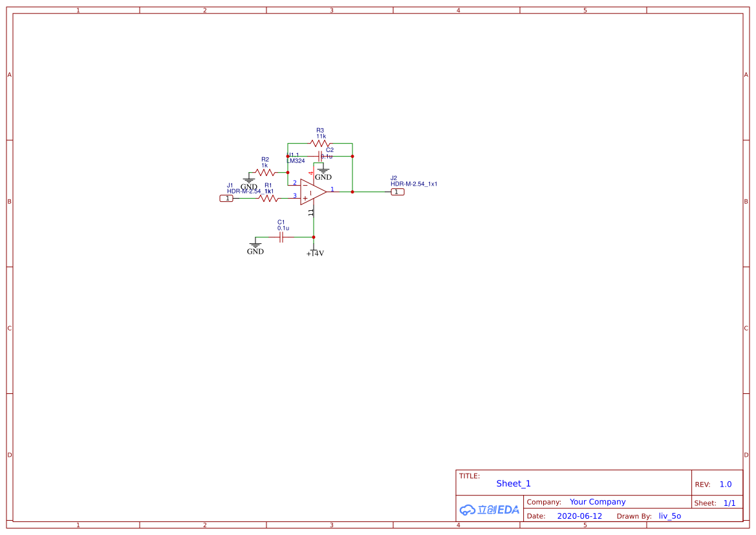The height and width of the screenshot is (535, 756).
Task: Click the J2 header pin 1 connector
Action: (x=397, y=192)
